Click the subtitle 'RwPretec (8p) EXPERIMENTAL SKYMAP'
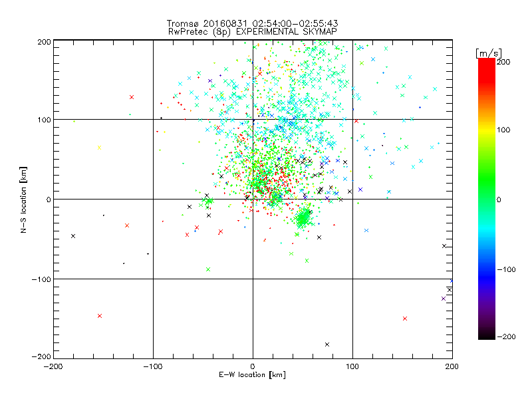 click(x=253, y=32)
